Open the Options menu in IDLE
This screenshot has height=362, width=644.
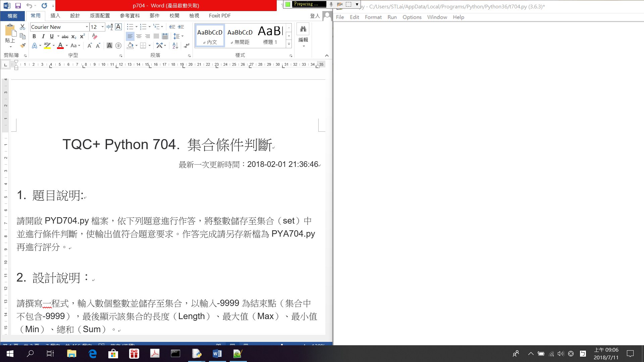(412, 17)
